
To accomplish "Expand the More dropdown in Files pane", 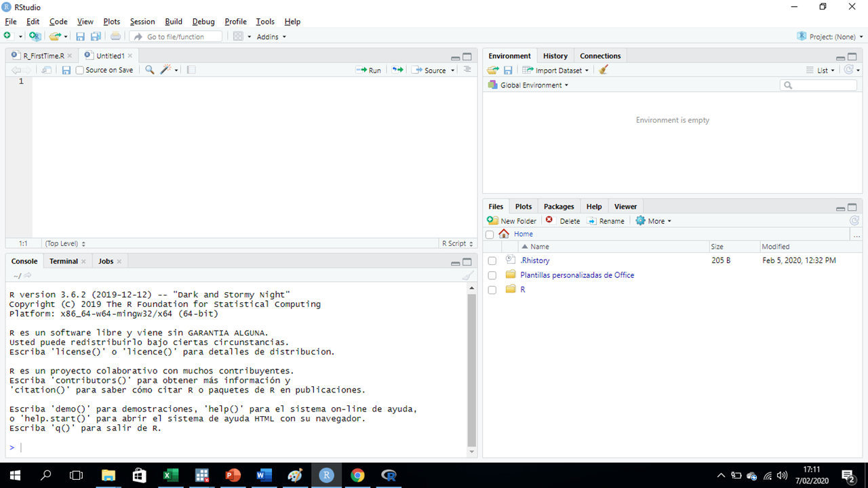I will (655, 221).
